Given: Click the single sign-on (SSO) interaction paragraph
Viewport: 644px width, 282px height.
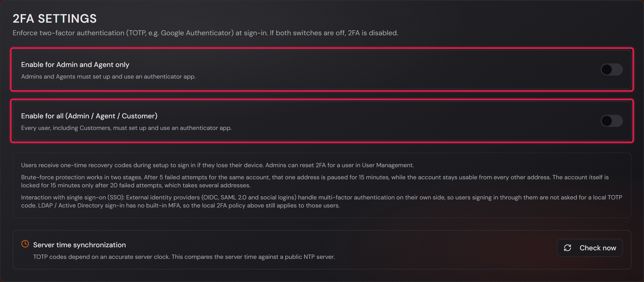Looking at the screenshot, I should [321, 201].
